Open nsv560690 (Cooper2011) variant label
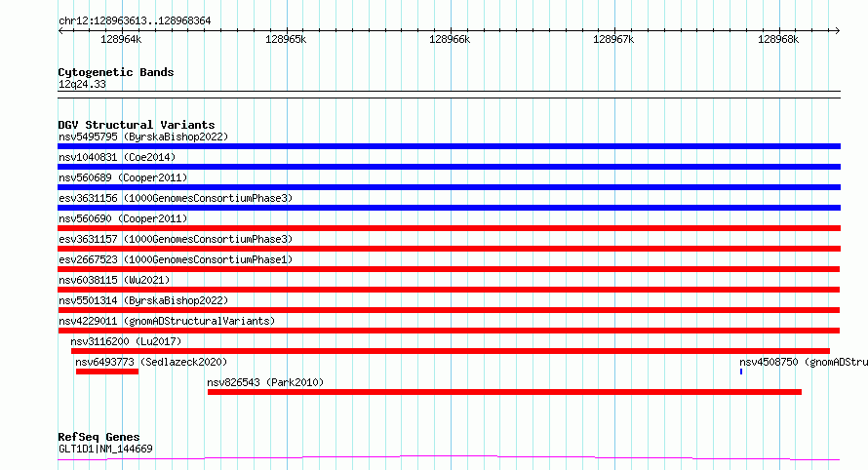 click(123, 218)
